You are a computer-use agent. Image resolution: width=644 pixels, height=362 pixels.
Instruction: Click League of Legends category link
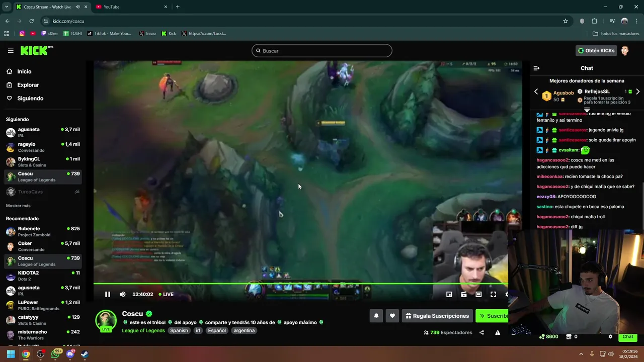click(143, 330)
